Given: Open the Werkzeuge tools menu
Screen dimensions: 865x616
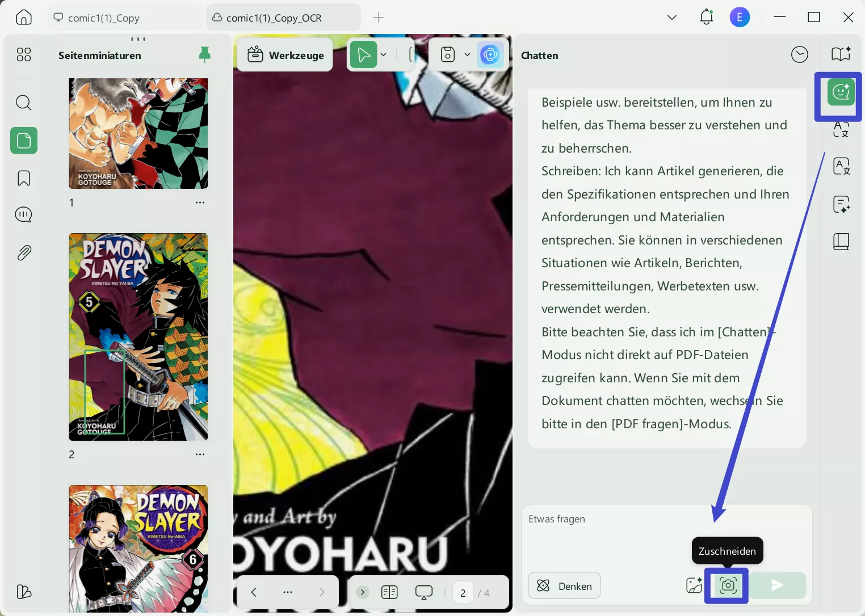Looking at the screenshot, I should [x=285, y=55].
